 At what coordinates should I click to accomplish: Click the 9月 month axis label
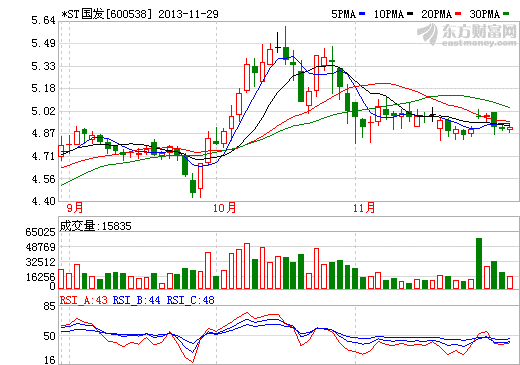tap(75, 208)
